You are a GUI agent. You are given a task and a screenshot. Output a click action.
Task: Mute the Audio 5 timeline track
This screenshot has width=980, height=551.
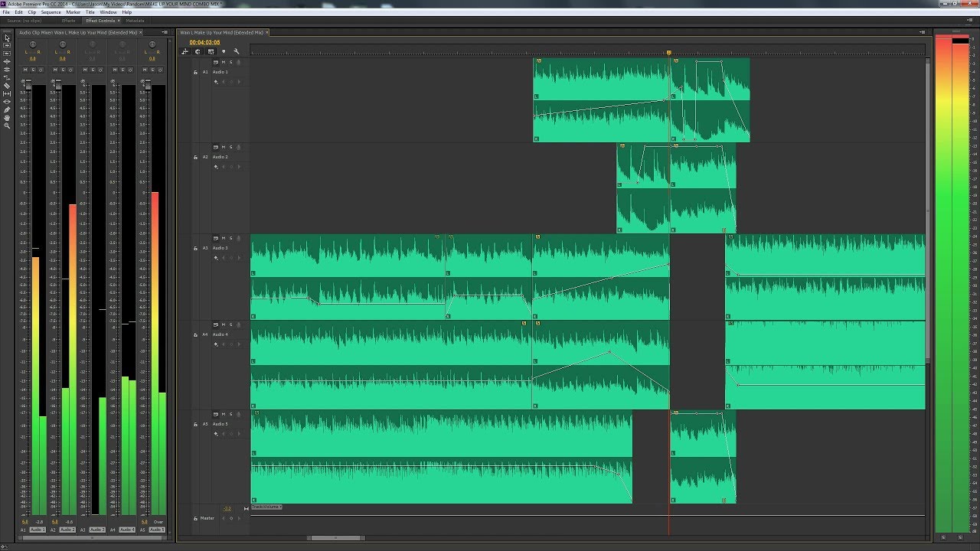(x=224, y=414)
